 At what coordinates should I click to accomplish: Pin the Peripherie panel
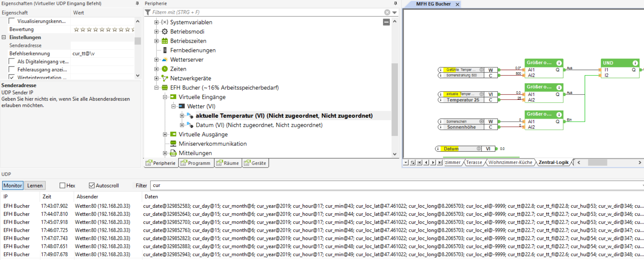pyautogui.click(x=395, y=3)
